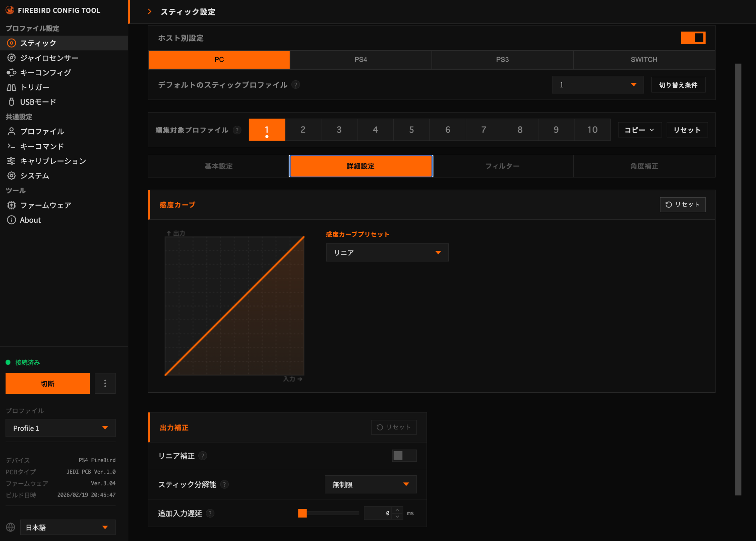Select the USB mode icon
The image size is (756, 541).
12,102
